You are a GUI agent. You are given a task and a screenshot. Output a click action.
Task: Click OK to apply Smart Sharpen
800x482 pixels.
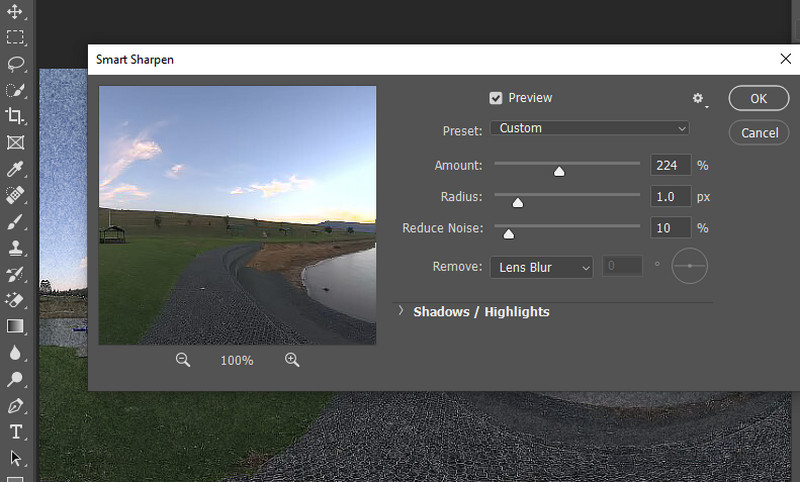[x=759, y=98]
